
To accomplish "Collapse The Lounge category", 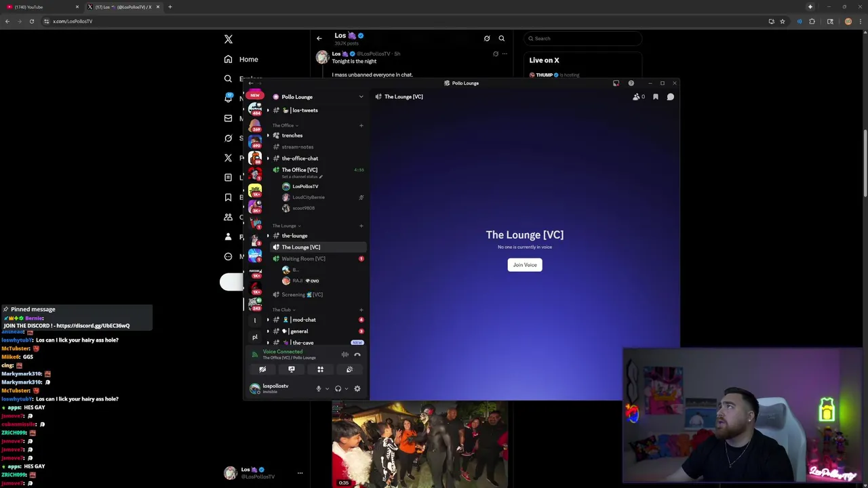I will (286, 226).
